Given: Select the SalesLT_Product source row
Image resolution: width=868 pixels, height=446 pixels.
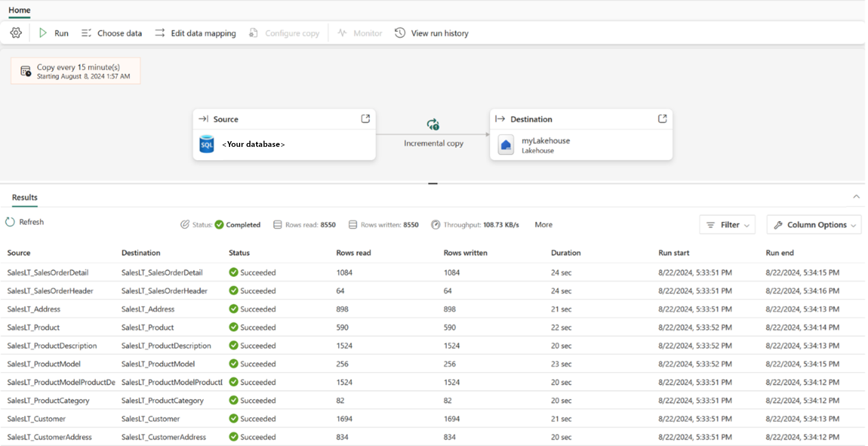Looking at the screenshot, I should coord(34,327).
